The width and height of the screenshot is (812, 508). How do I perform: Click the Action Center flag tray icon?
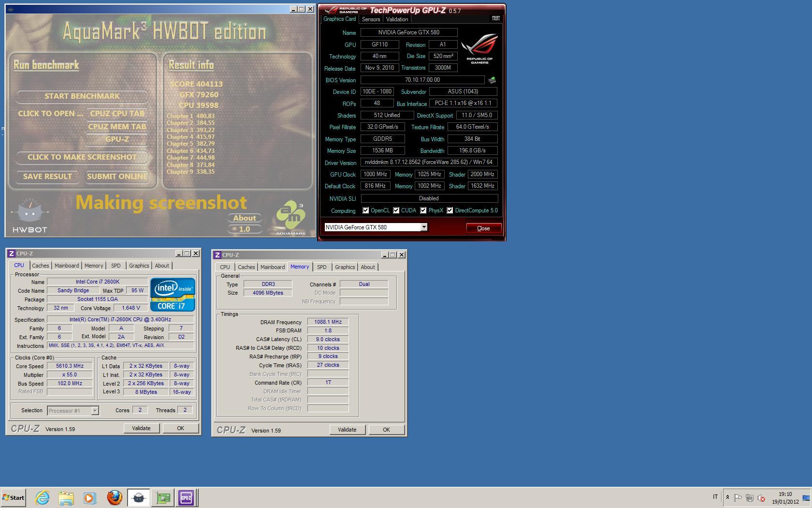(x=738, y=497)
